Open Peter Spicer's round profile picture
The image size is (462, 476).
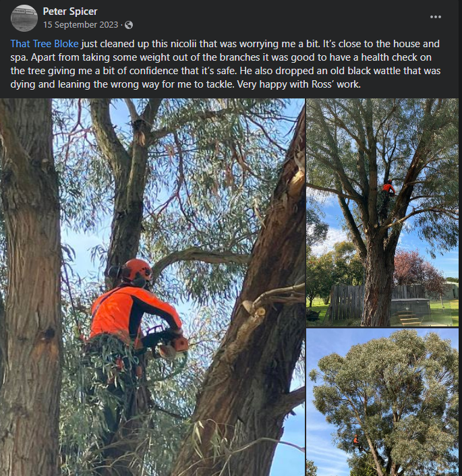24,18
